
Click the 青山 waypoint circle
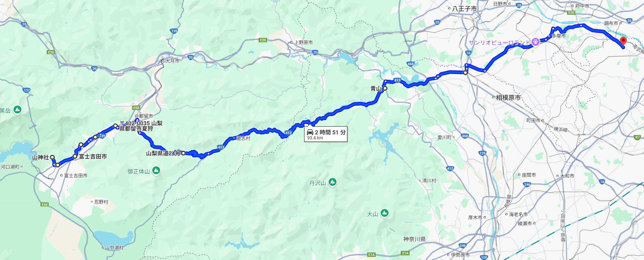[x=385, y=88]
